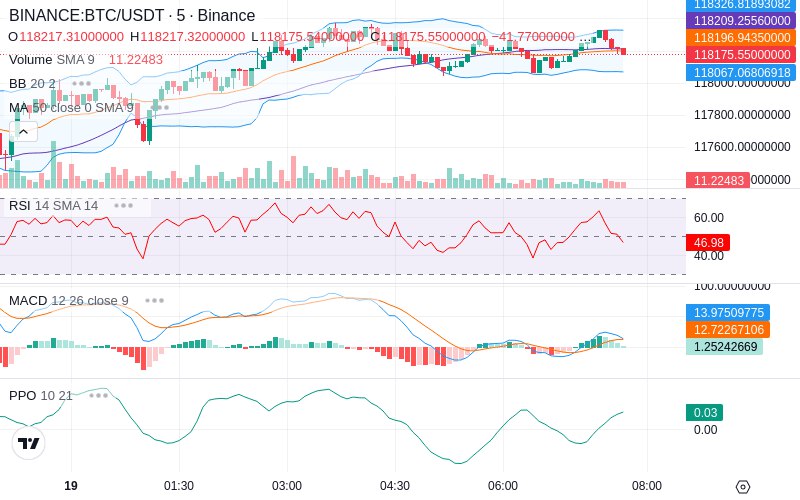Click the green PPO 0.03 value tag
Viewport: 800px width, 500px height.
point(705,412)
